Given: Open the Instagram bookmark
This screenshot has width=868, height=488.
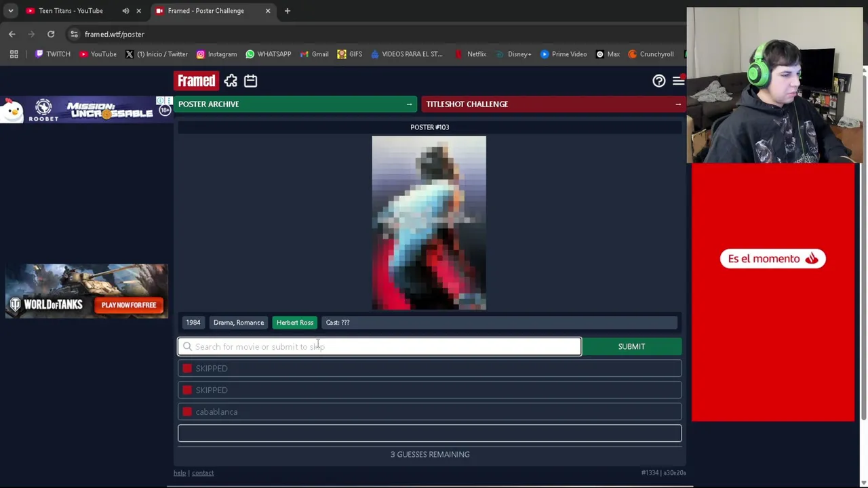Looking at the screenshot, I should (216, 54).
